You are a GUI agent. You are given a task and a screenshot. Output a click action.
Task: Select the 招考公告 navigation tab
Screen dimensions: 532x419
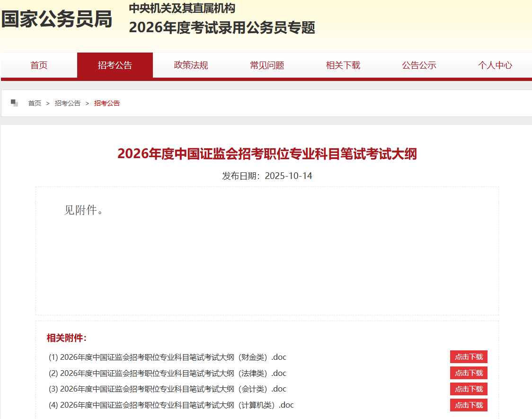(x=115, y=65)
